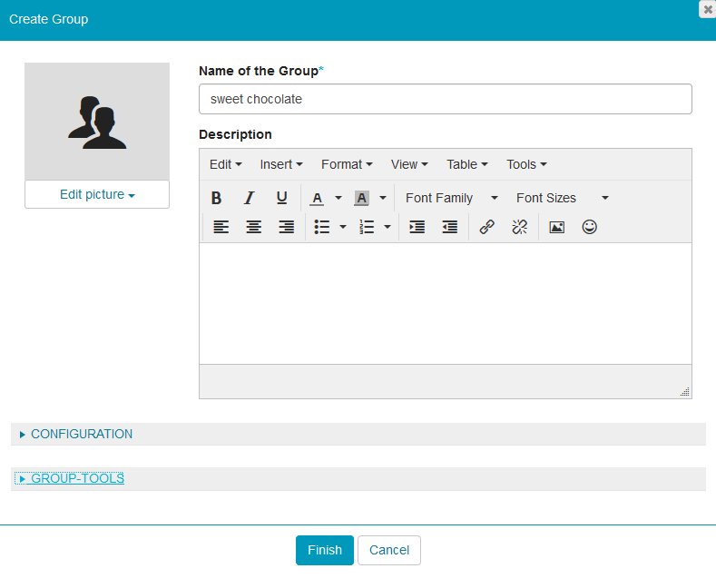This screenshot has height=588, width=716.
Task: Align text to the right
Action: (286, 228)
